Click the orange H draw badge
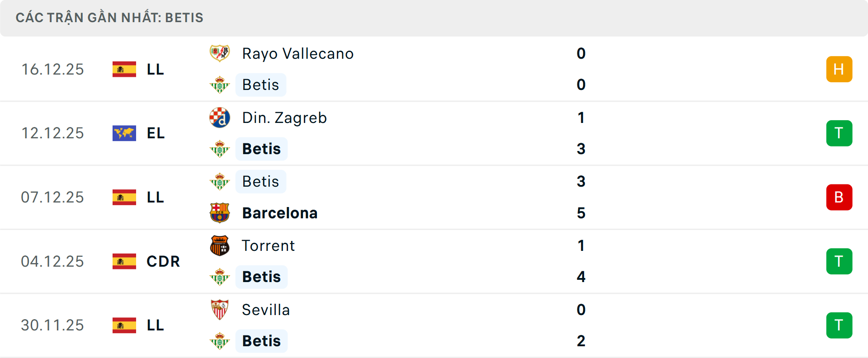Image resolution: width=868 pixels, height=358 pixels. [839, 69]
